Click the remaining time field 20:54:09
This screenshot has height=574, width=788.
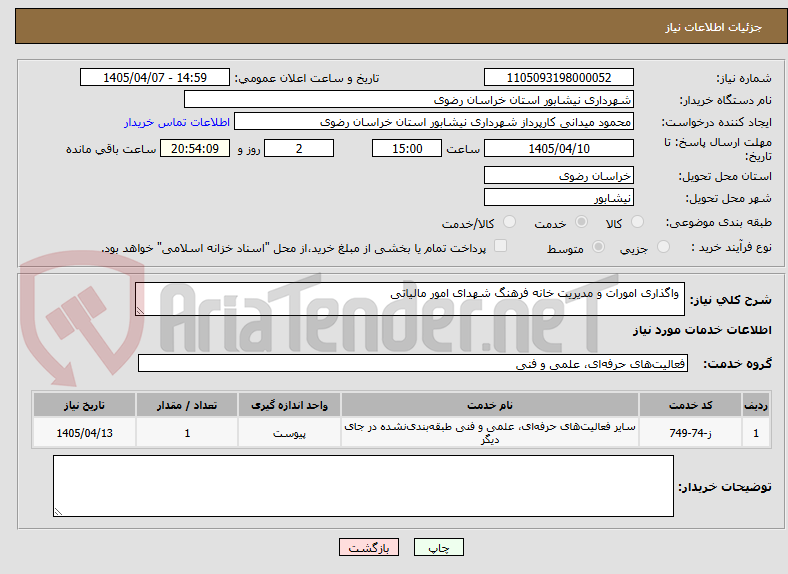coord(195,148)
